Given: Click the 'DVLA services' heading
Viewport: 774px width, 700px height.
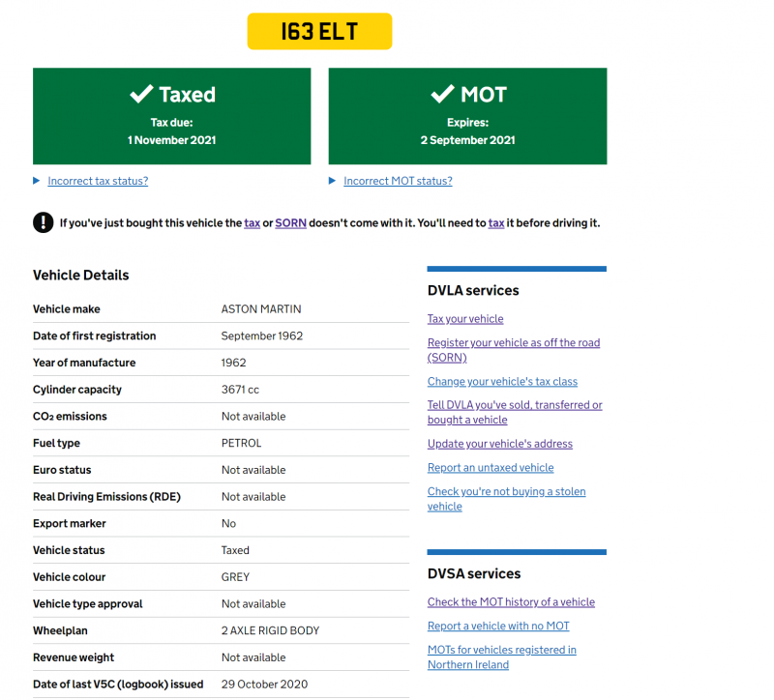Looking at the screenshot, I should coord(473,290).
